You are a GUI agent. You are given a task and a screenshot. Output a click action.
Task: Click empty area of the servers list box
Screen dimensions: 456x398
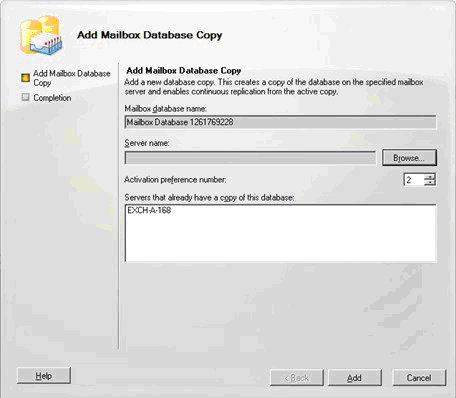coord(280,240)
